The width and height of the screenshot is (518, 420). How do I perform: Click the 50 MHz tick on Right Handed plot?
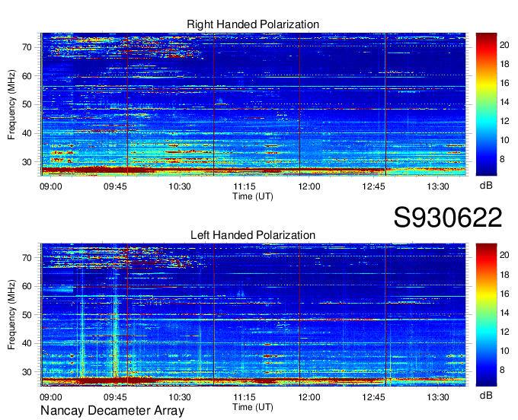[27, 105]
